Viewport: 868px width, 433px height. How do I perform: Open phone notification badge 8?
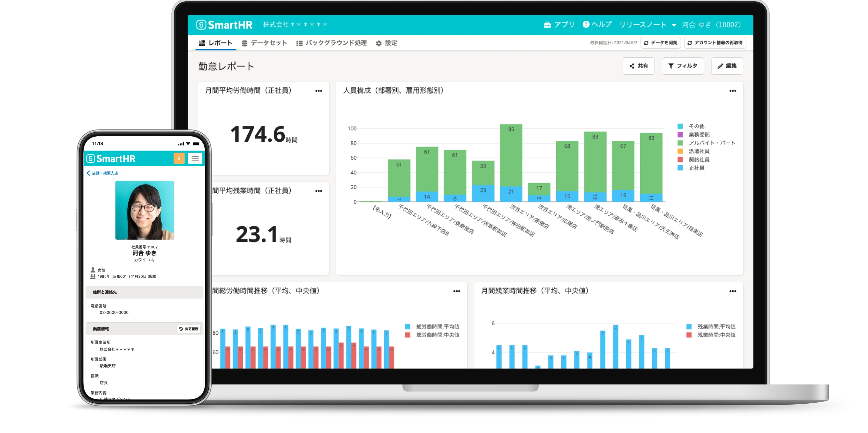tap(179, 158)
